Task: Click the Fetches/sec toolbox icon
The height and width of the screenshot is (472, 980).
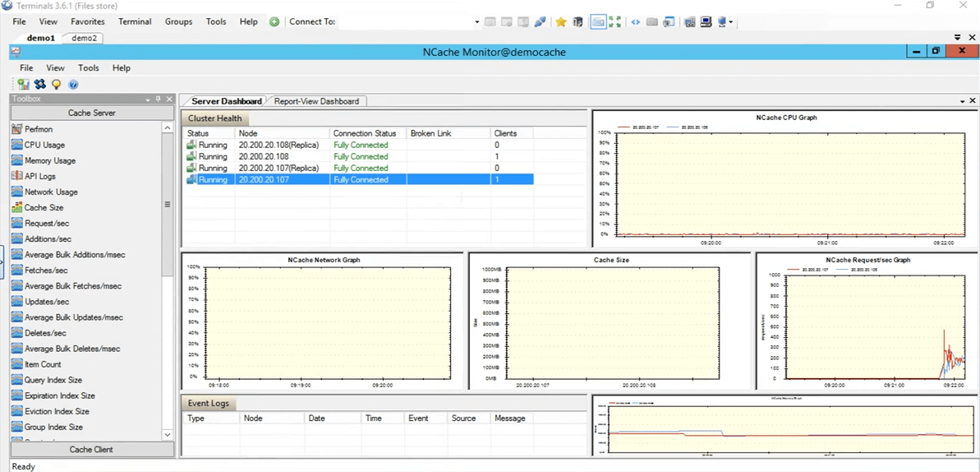Action: pos(17,270)
